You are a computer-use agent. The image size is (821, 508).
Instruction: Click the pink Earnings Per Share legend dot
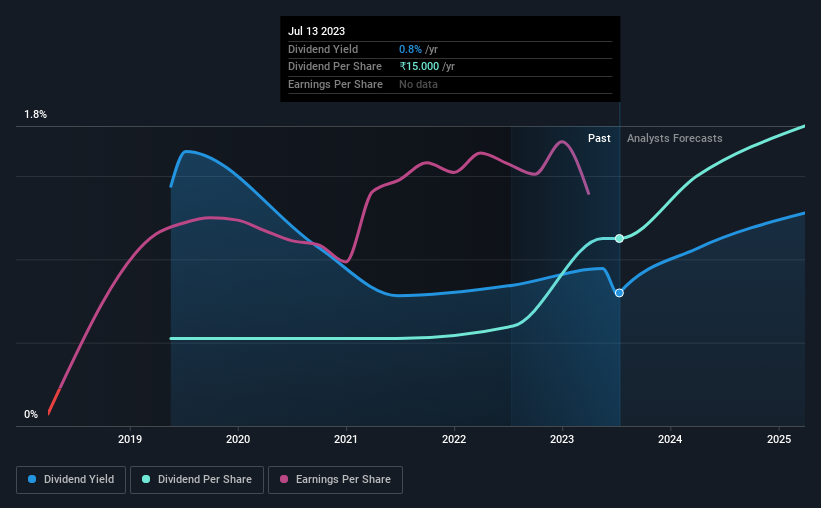point(284,479)
